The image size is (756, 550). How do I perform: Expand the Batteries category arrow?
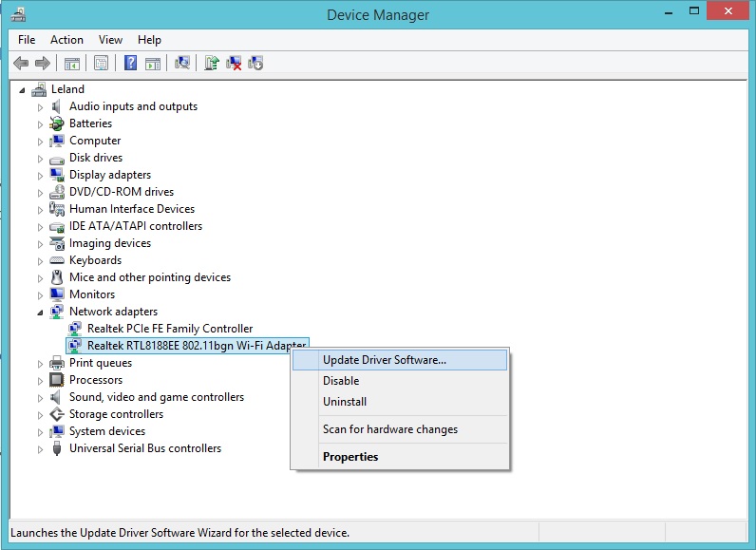40,124
